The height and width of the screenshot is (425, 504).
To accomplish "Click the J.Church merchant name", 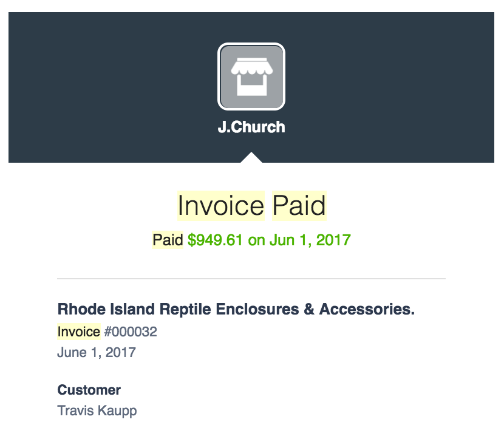I will [251, 127].
